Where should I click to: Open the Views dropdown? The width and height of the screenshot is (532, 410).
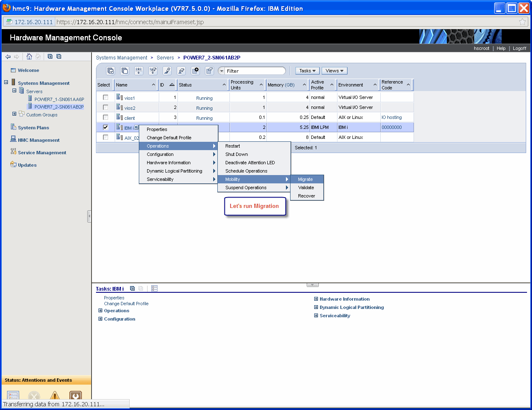point(334,71)
